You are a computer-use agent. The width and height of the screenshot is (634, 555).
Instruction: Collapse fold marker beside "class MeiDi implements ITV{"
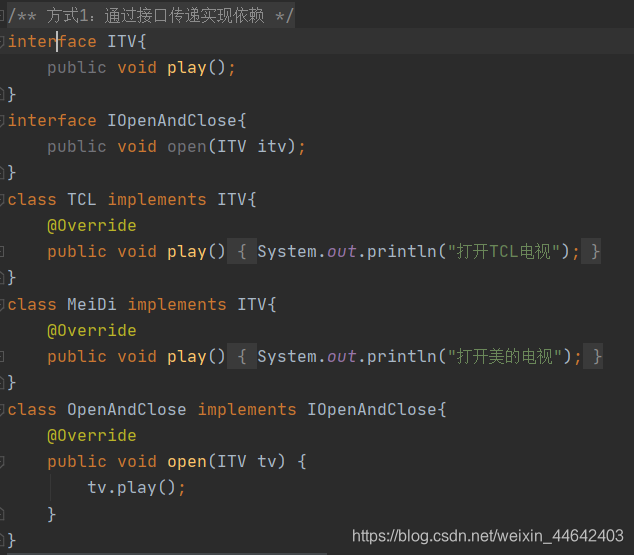tap(2, 304)
